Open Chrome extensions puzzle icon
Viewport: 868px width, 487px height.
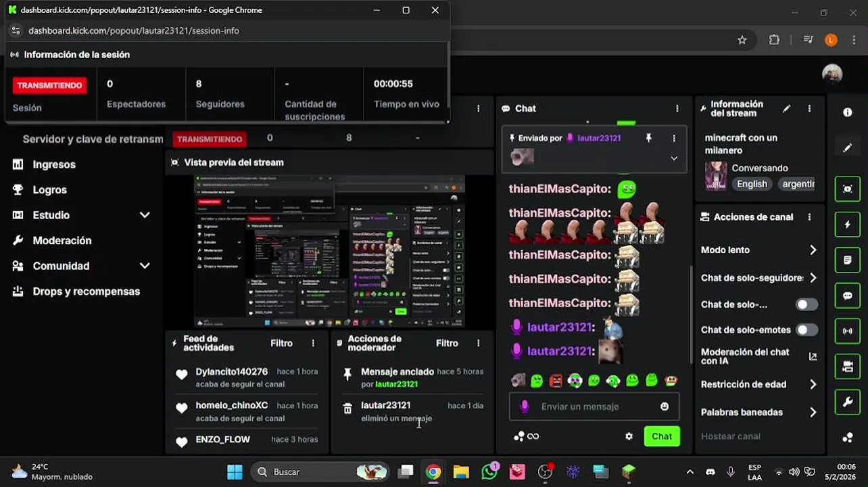[x=775, y=40]
